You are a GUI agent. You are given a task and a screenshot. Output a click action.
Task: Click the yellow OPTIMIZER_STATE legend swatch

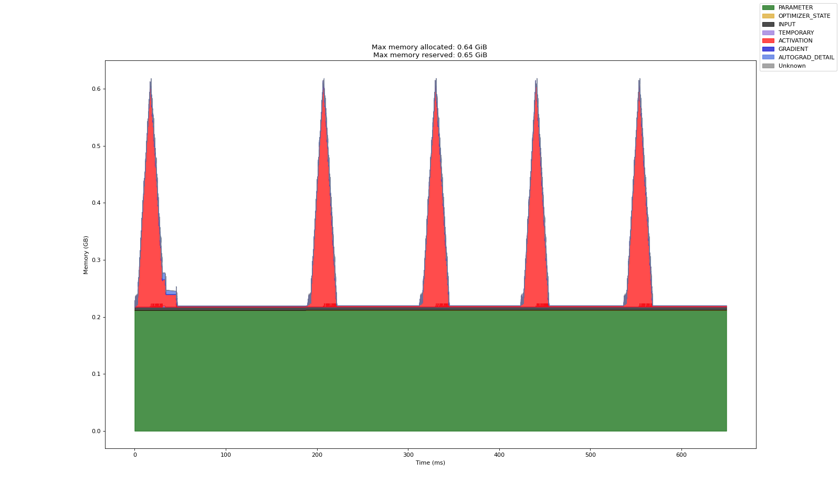(x=768, y=16)
